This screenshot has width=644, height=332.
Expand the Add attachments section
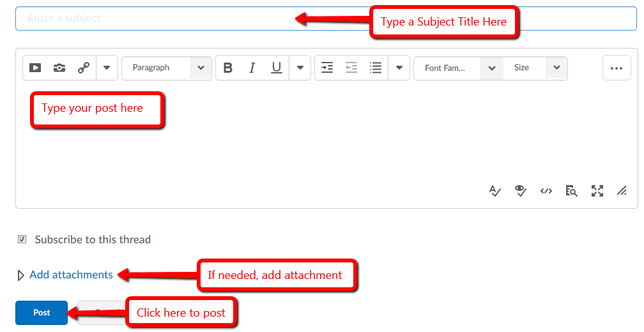71,275
